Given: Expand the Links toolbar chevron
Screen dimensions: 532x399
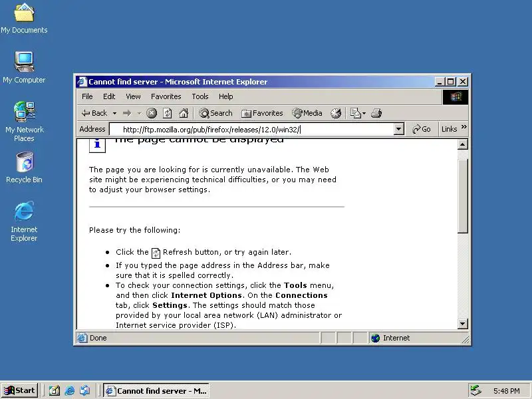Looking at the screenshot, I should click(x=464, y=127).
